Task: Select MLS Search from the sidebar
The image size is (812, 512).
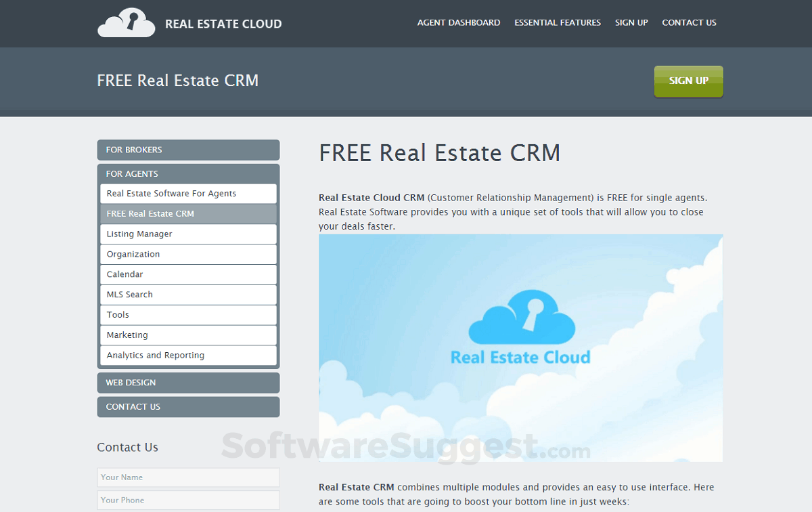Action: point(188,295)
